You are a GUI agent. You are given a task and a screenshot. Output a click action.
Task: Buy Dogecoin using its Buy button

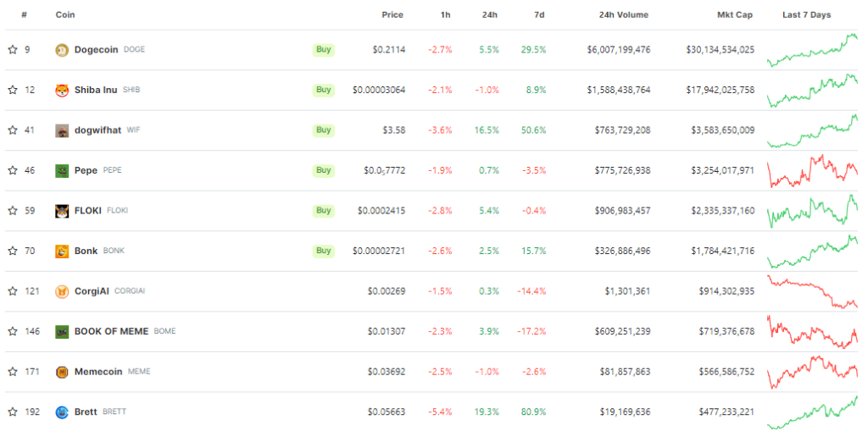click(323, 50)
